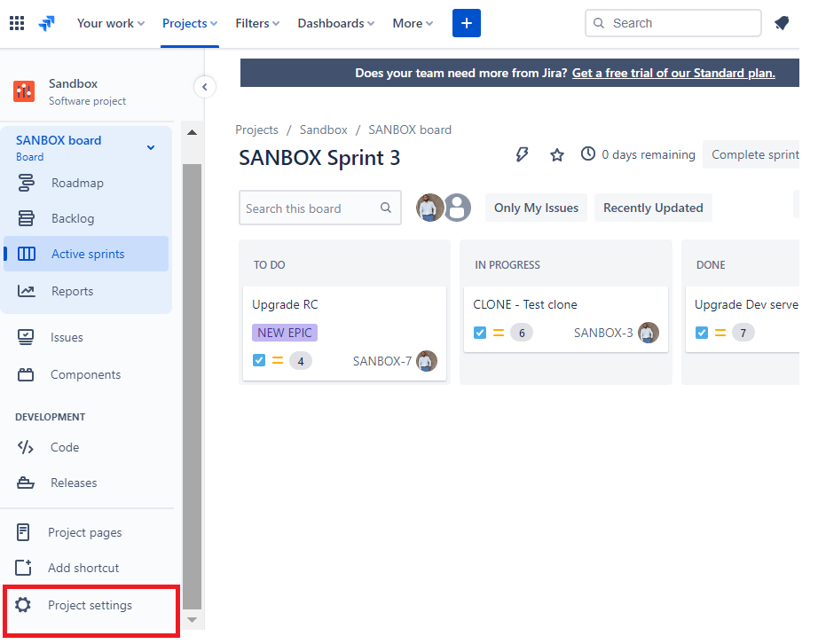Click the NEW EPIC label
This screenshot has width=818, height=644.
(285, 333)
